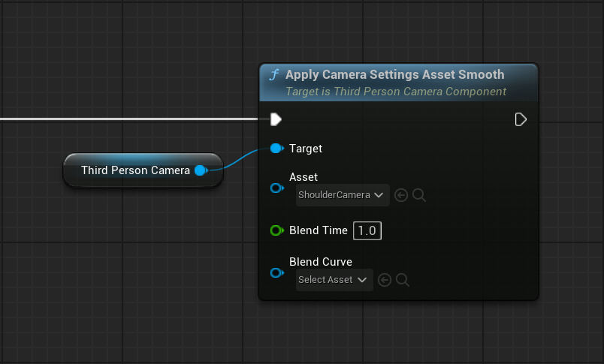Click the "Target is Third Person Camera Component" subtitle
The width and height of the screenshot is (604, 364).
(395, 92)
